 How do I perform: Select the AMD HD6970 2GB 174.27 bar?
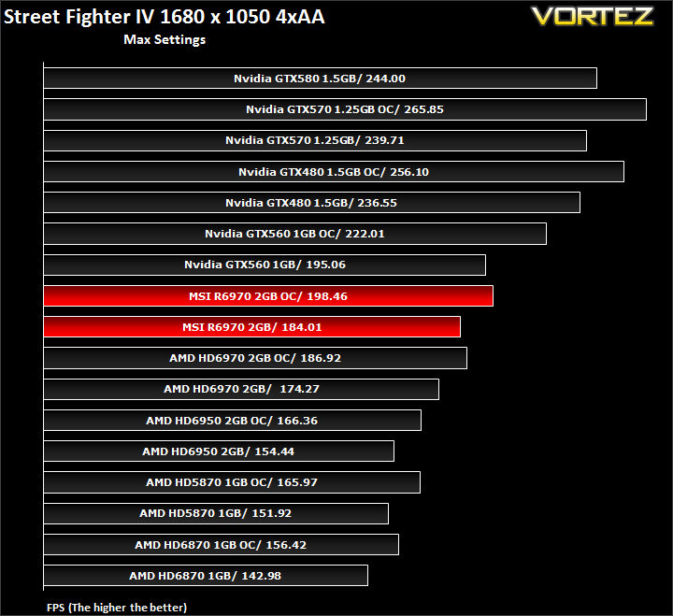pyautogui.click(x=241, y=390)
